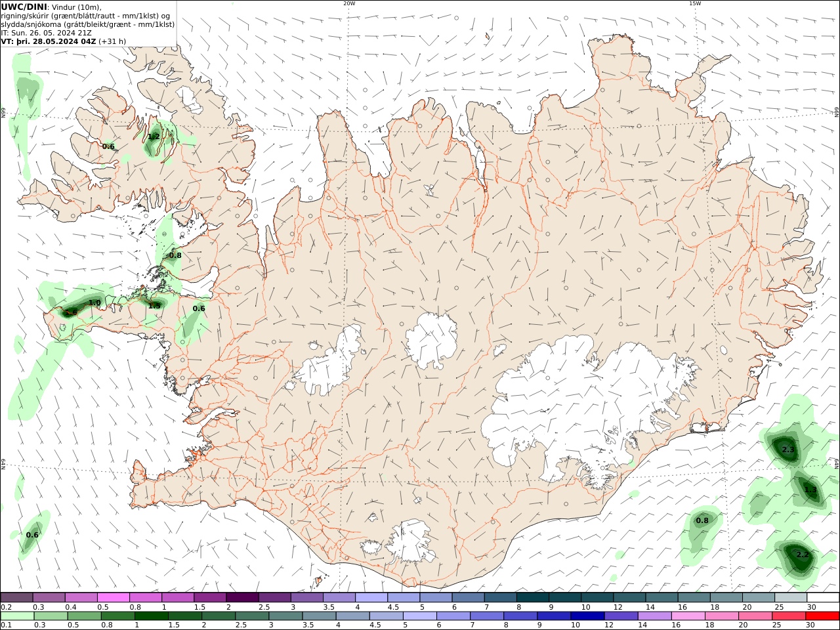Select the lower legend swatch labeled 3
The width and height of the screenshot is (840, 630).
pos(285,616)
